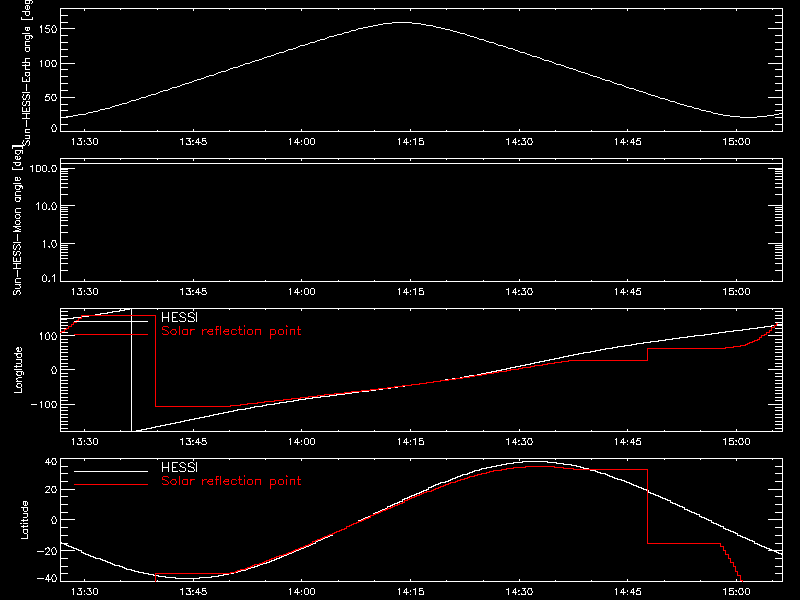Click "13:45" time label under the Latitude plot

(193, 591)
